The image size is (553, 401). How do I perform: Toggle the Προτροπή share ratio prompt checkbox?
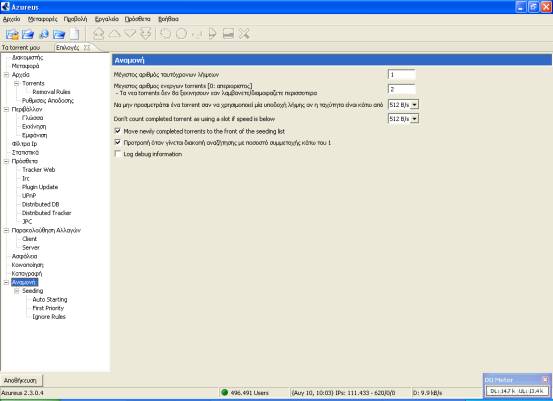pos(118,142)
